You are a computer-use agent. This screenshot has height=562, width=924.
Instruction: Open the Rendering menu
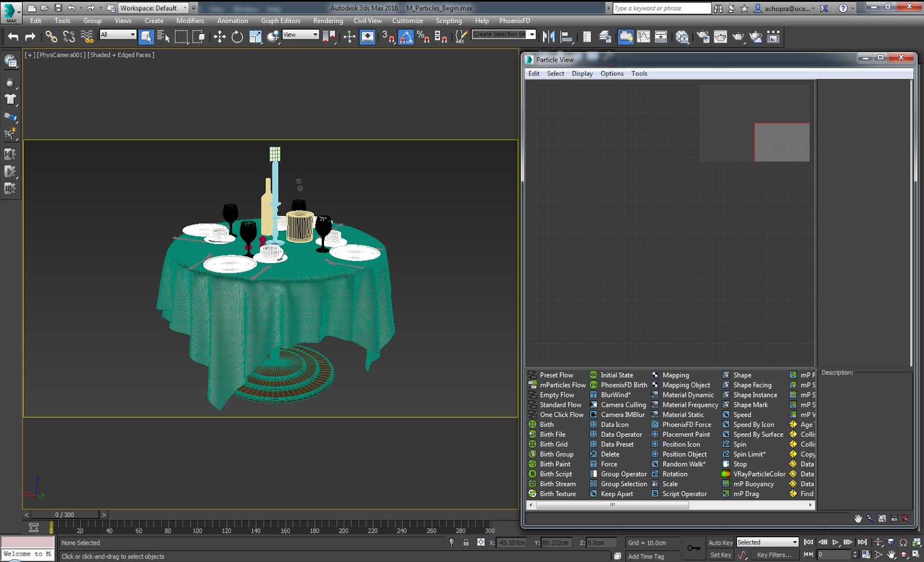[x=327, y=21]
